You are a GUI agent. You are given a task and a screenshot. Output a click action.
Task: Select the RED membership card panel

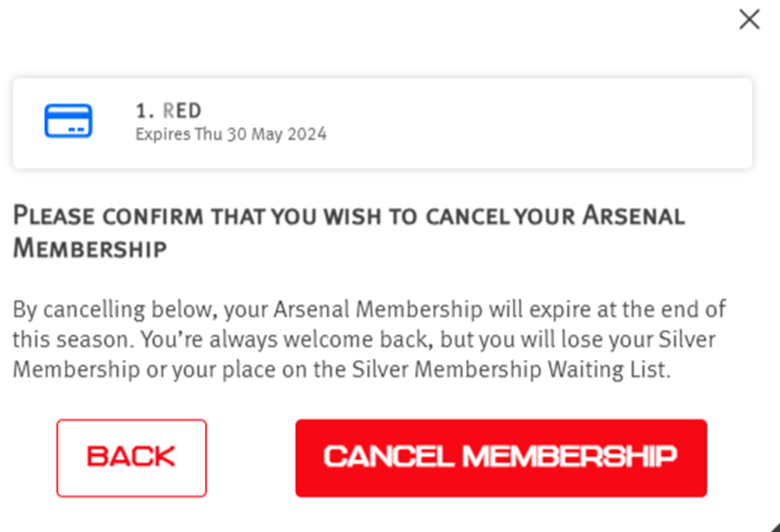tap(382, 123)
